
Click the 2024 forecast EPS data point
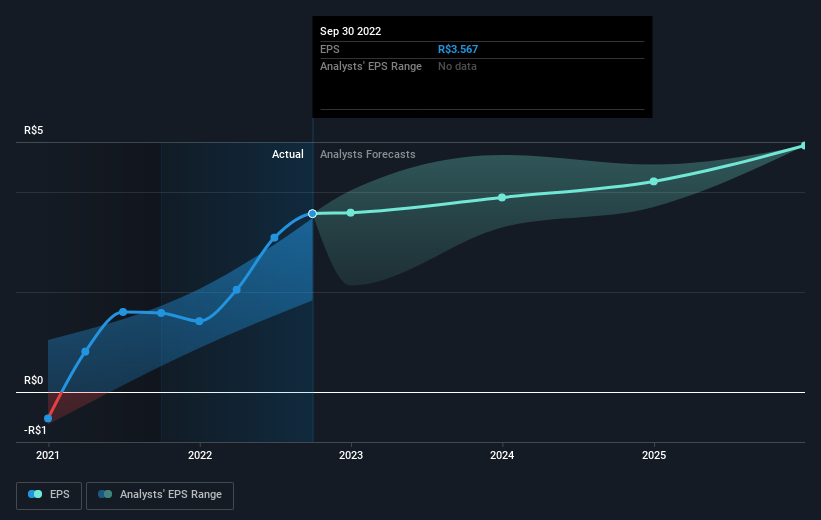click(502, 197)
